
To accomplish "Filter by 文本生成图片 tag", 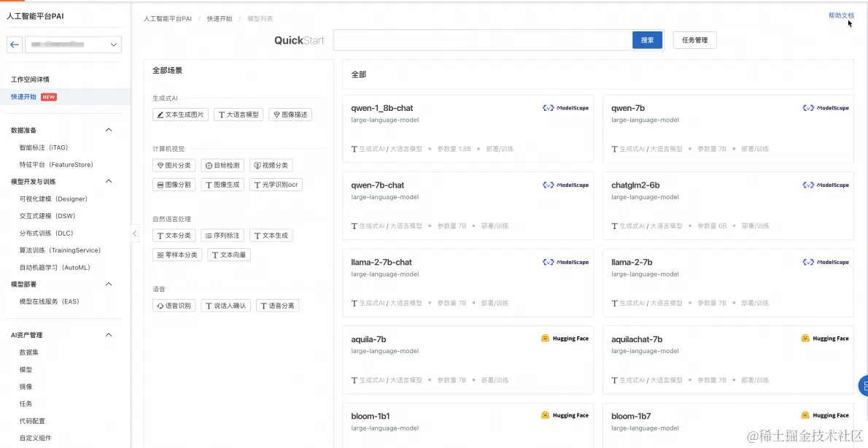I will pos(180,115).
